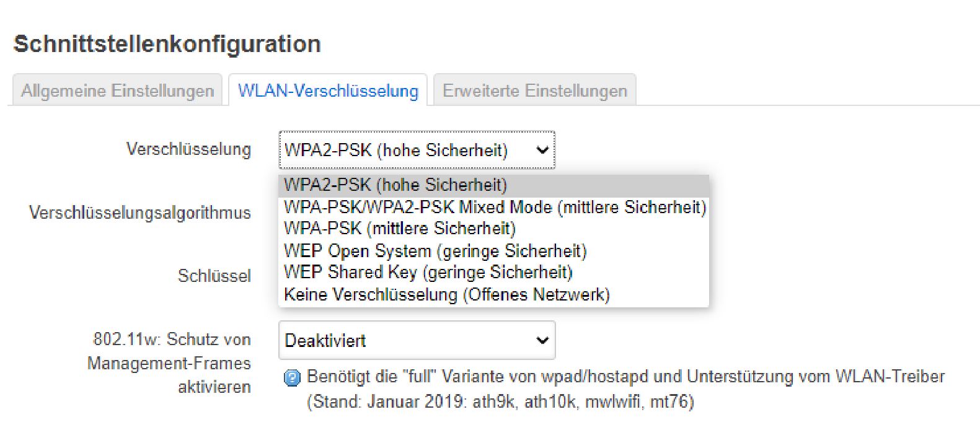980x430 pixels.
Task: Click the wpad/hostapd help description text
Action: coord(625,389)
